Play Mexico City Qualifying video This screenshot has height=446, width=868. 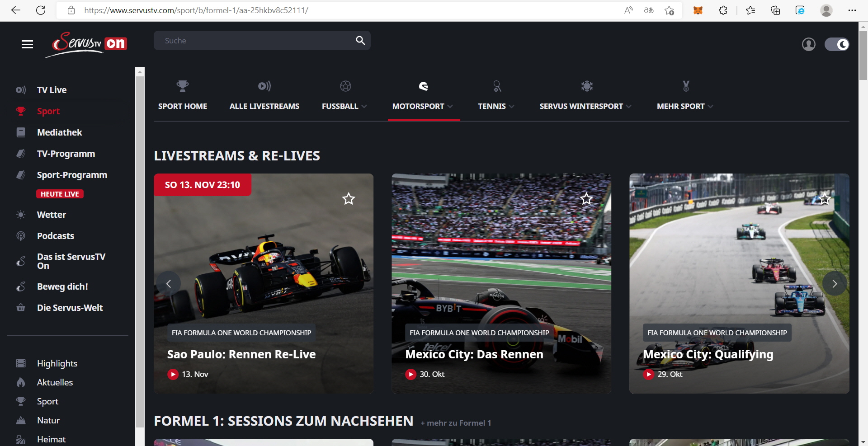[648, 374]
